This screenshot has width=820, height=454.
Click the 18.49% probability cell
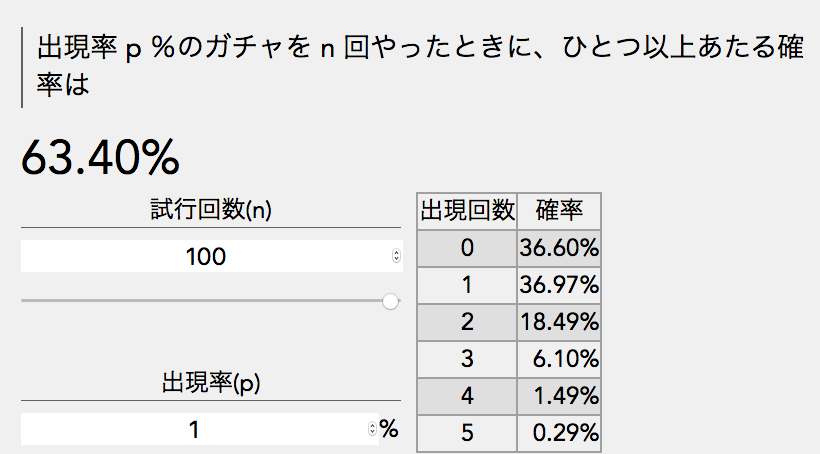coord(559,323)
